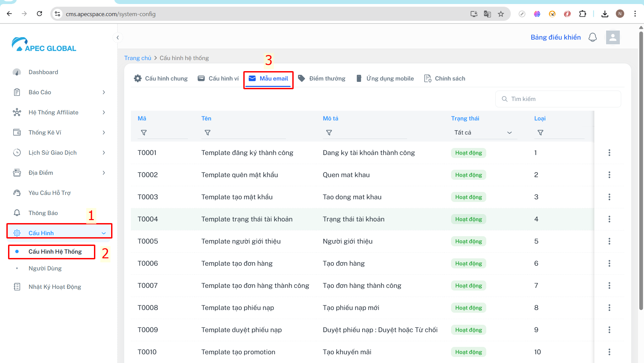Expand the Báo Cáo sidebar menu

[59, 92]
